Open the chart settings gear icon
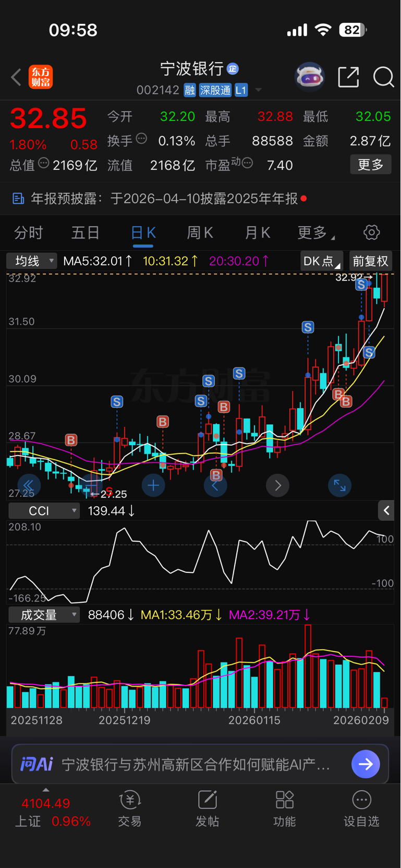The image size is (401, 868). (x=372, y=233)
